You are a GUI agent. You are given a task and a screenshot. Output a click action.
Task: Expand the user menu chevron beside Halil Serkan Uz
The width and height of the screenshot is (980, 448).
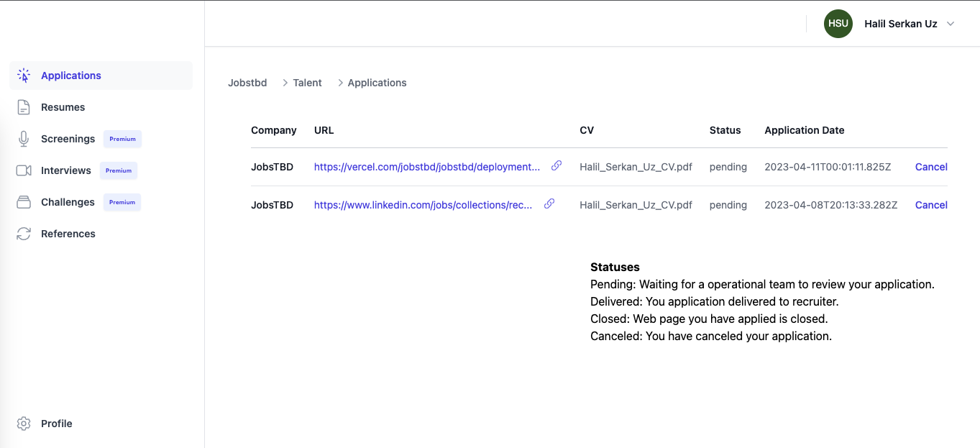(x=951, y=24)
